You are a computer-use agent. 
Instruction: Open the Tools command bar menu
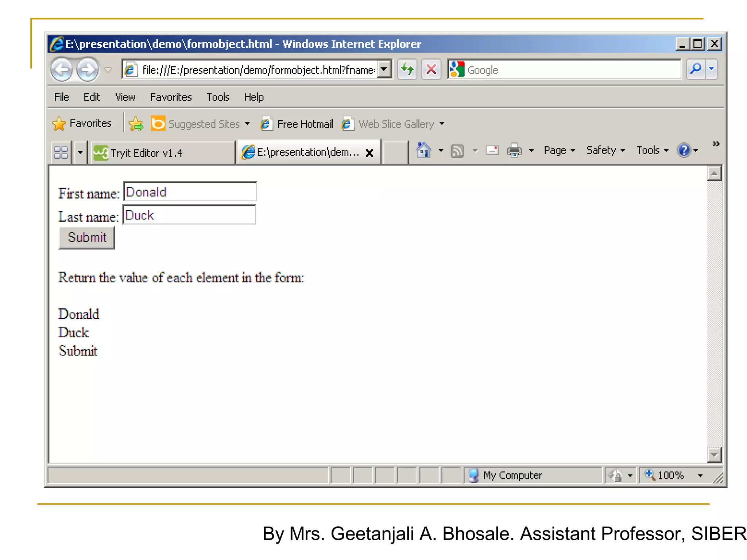click(652, 150)
